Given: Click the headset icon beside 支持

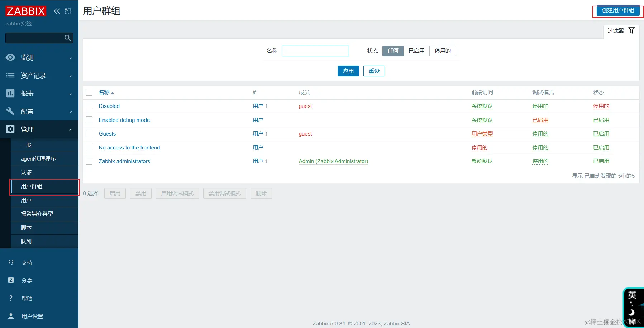Looking at the screenshot, I should pyautogui.click(x=11, y=262).
